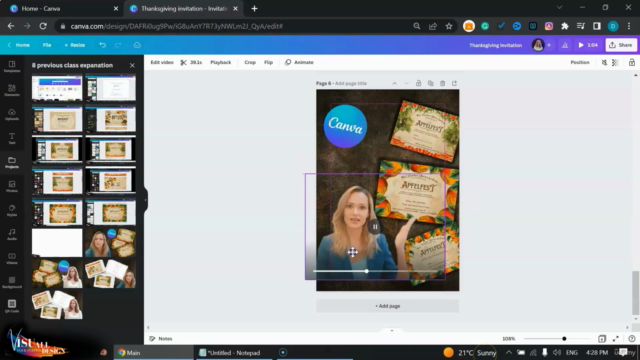Select the Crop tool

pos(250,62)
